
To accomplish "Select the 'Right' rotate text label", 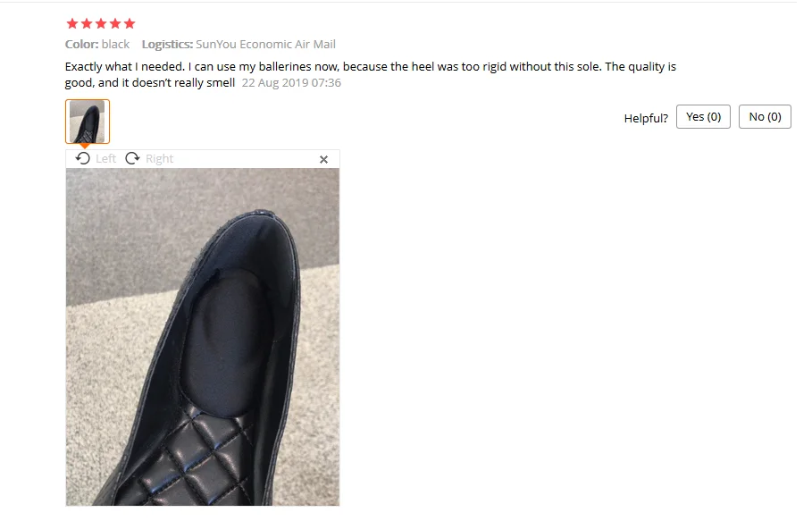I will pos(160,159).
